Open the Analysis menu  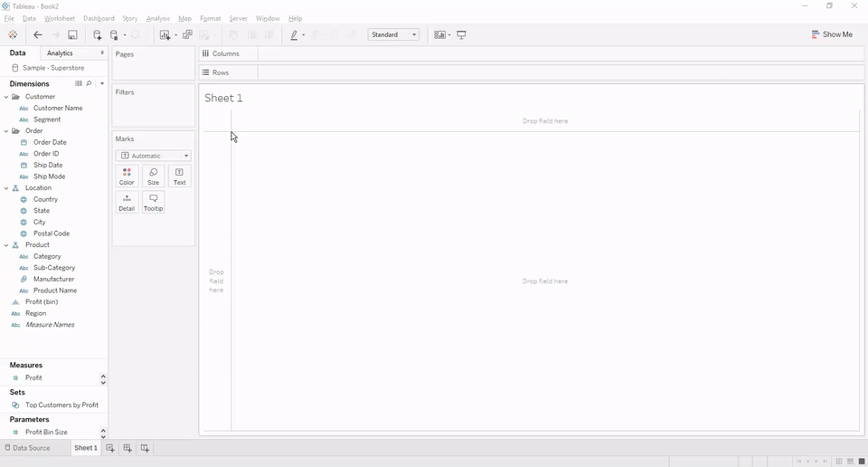[x=157, y=18]
